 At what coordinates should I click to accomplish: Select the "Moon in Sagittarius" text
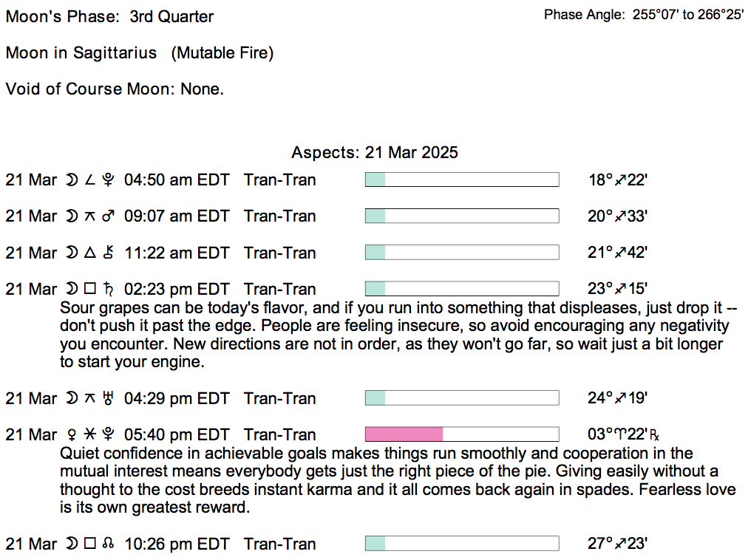click(81, 53)
